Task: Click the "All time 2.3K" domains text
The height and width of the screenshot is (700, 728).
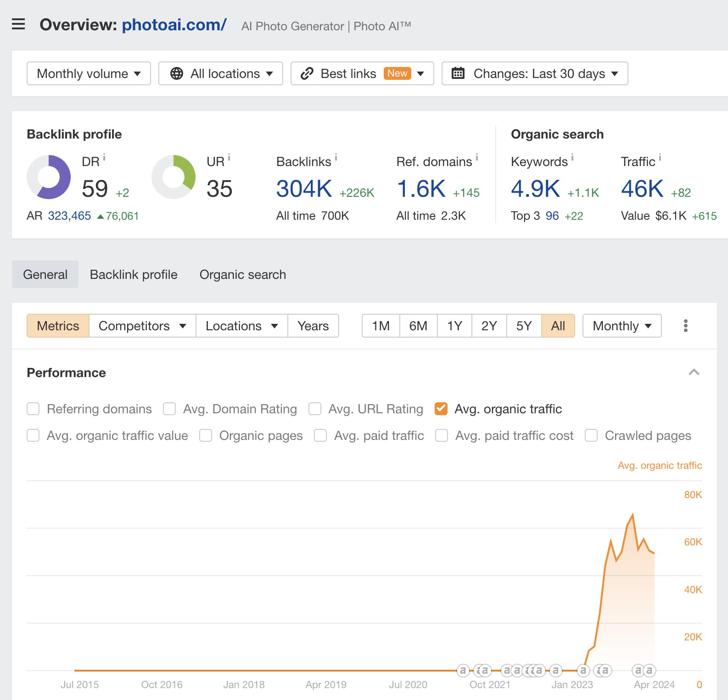Action: tap(431, 216)
